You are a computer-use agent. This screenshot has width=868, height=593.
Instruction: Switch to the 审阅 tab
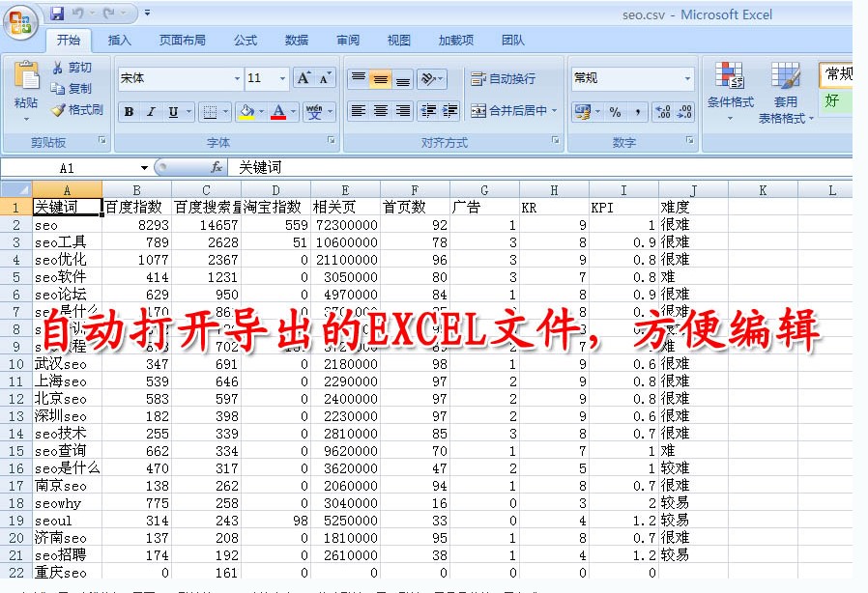(x=348, y=41)
